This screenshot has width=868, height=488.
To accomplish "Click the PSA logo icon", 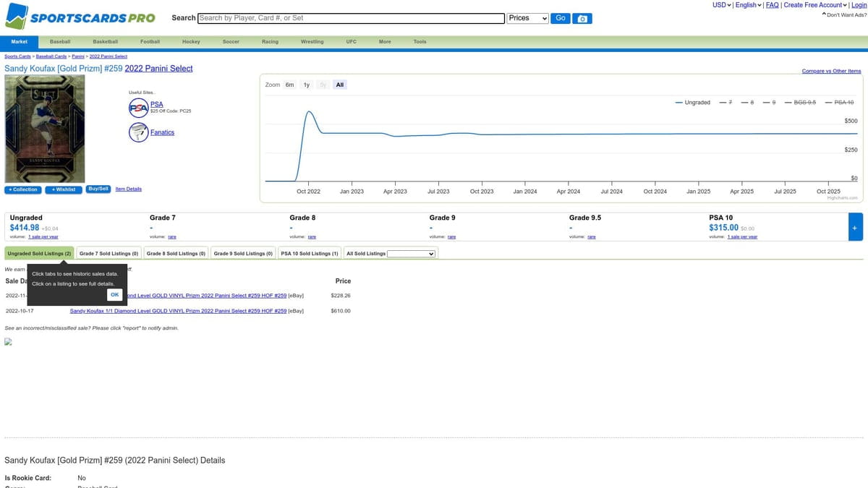I will point(138,108).
